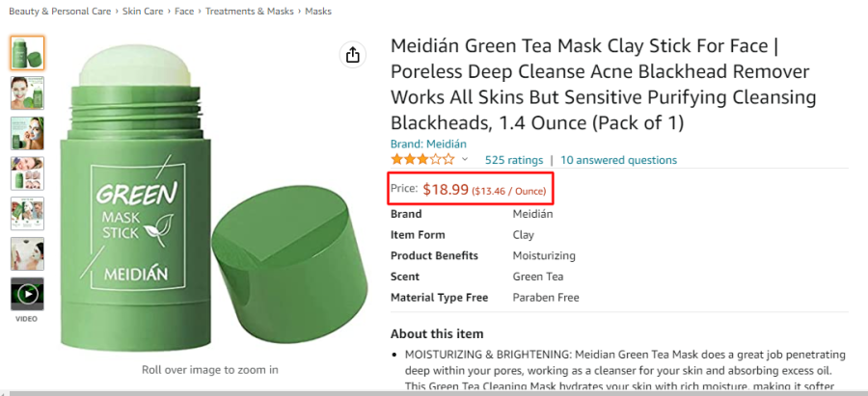Select the sixth product thumbnail

point(27,253)
